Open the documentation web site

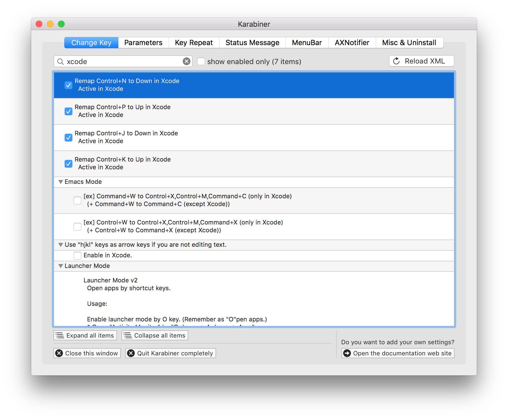pos(398,353)
